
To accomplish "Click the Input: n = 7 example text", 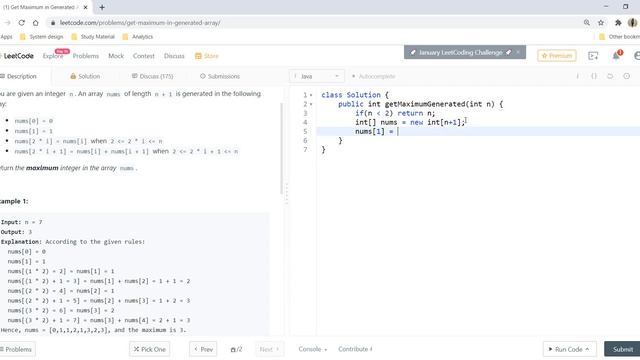I will [22, 222].
